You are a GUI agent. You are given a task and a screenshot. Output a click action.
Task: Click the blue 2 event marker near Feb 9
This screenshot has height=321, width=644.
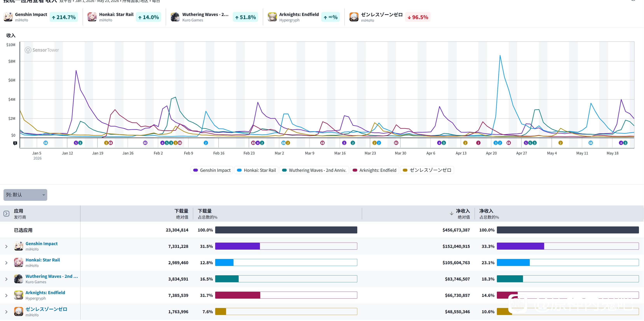(x=206, y=143)
